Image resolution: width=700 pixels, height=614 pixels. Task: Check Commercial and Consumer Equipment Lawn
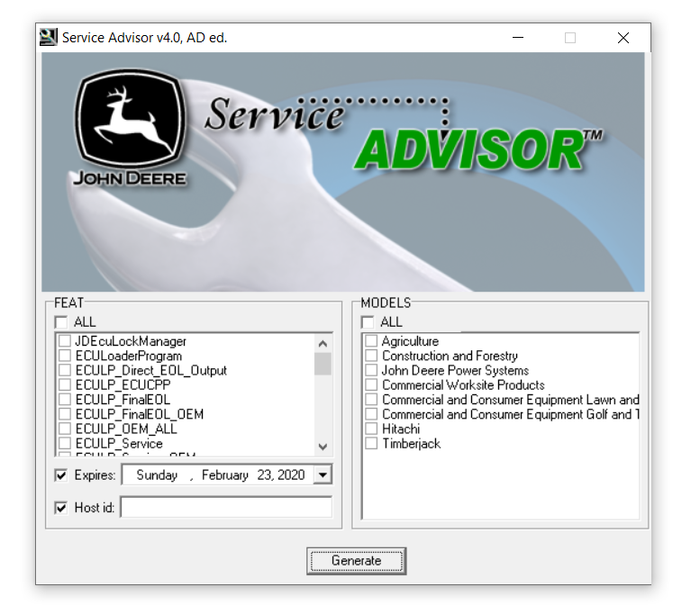coord(371,400)
